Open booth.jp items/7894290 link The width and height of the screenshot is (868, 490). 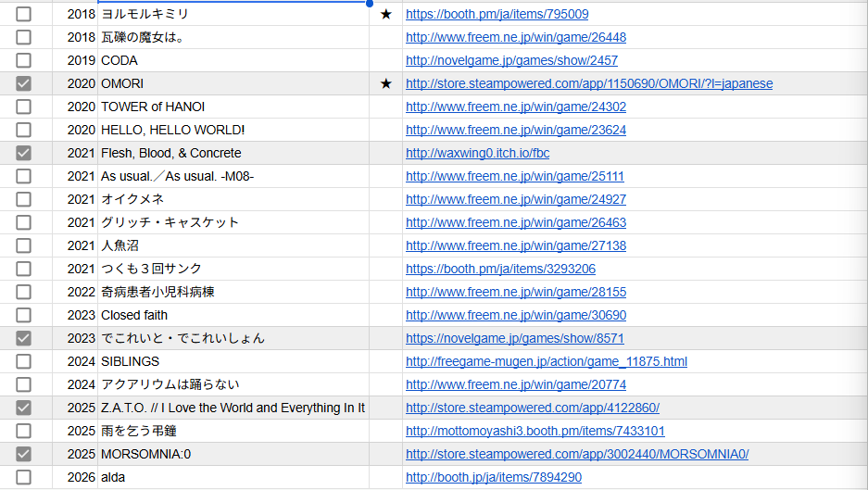pyautogui.click(x=494, y=477)
